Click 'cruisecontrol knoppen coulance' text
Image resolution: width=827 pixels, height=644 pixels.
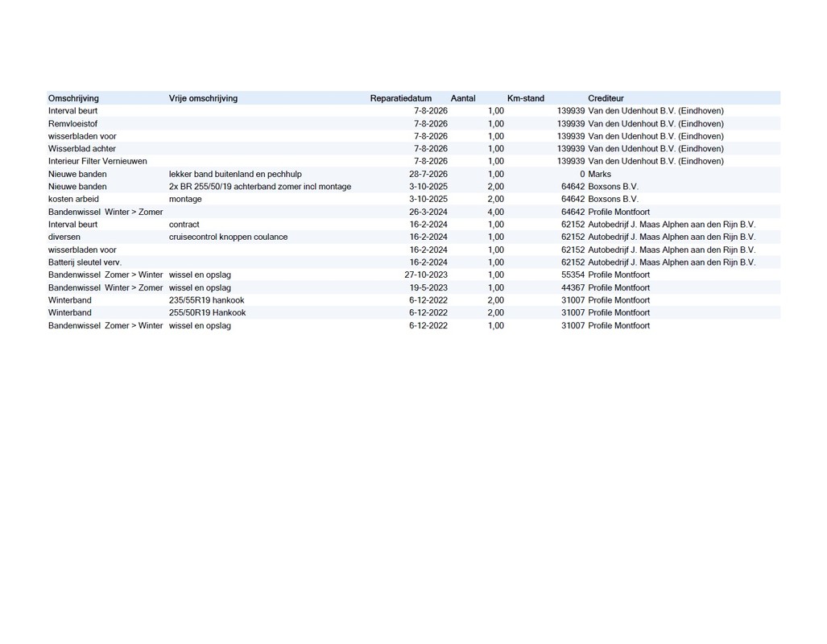pyautogui.click(x=229, y=237)
